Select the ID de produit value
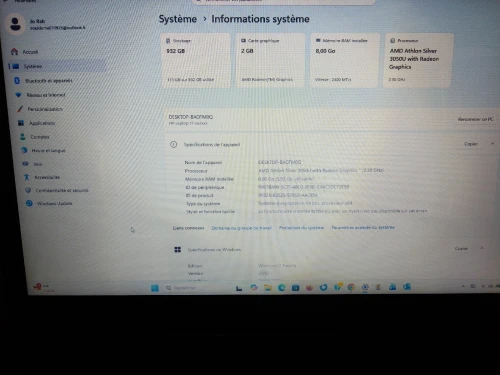 click(288, 195)
